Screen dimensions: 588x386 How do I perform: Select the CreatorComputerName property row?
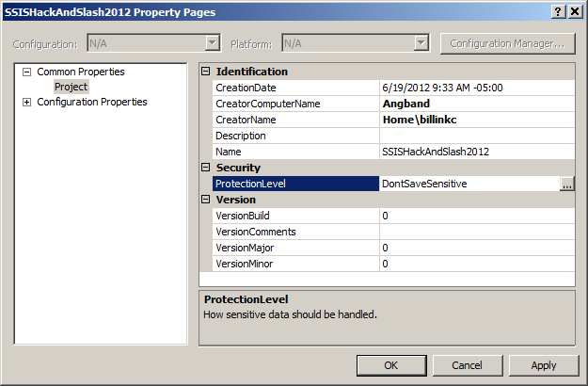point(393,104)
